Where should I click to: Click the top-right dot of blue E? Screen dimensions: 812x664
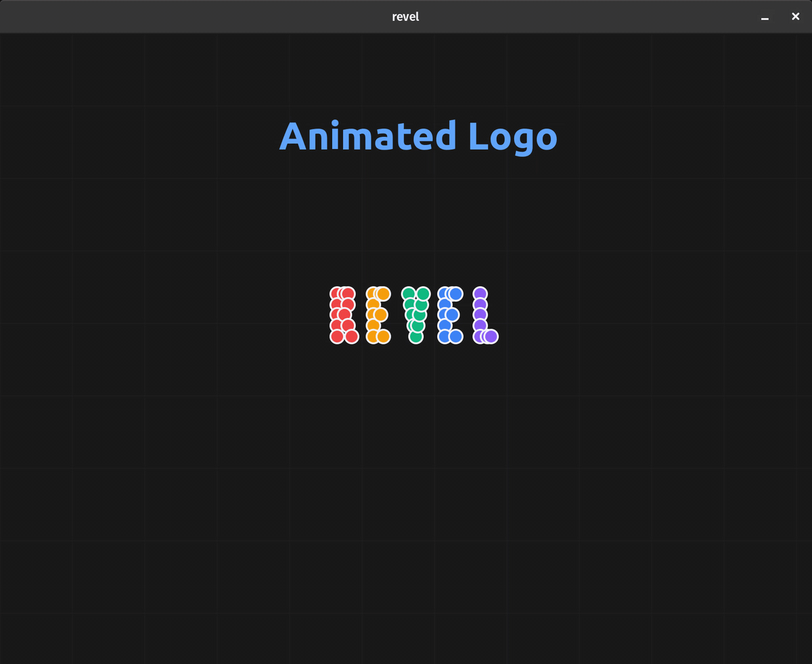[x=456, y=294]
